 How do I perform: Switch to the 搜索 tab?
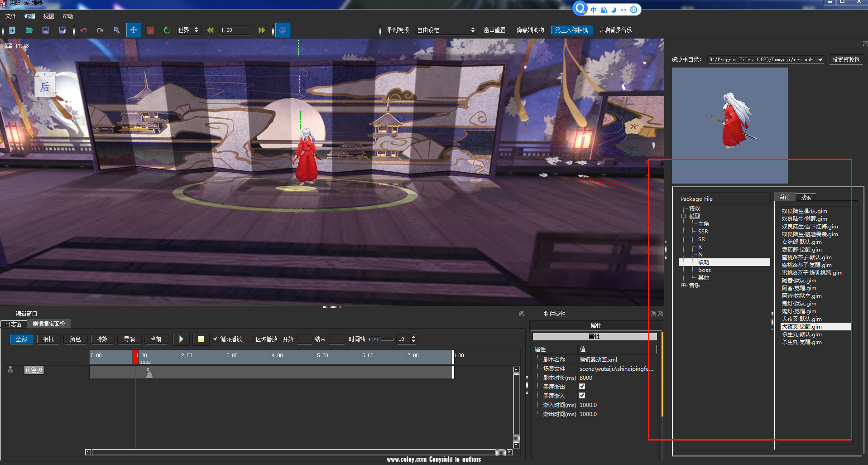[x=806, y=197]
